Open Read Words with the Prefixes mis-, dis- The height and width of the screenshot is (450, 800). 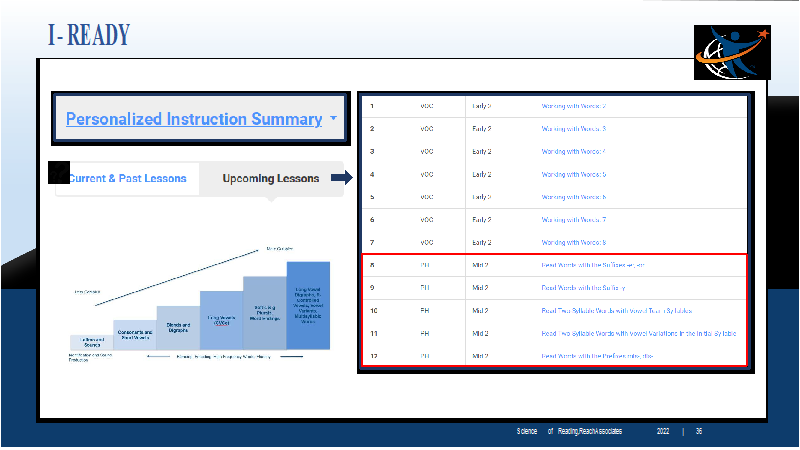click(x=597, y=356)
